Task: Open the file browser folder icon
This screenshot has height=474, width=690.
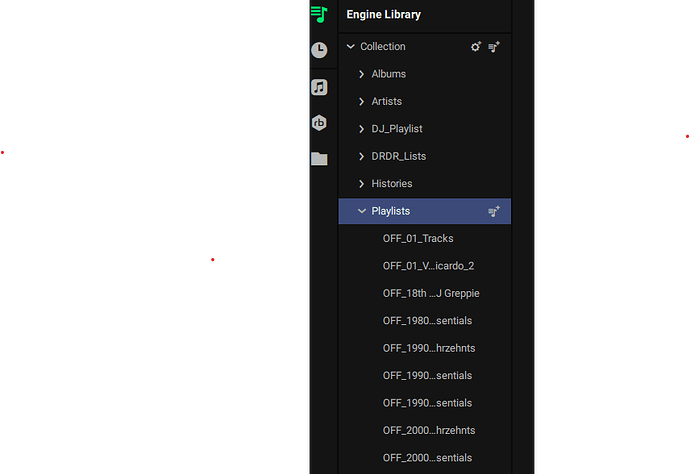Action: pyautogui.click(x=319, y=158)
